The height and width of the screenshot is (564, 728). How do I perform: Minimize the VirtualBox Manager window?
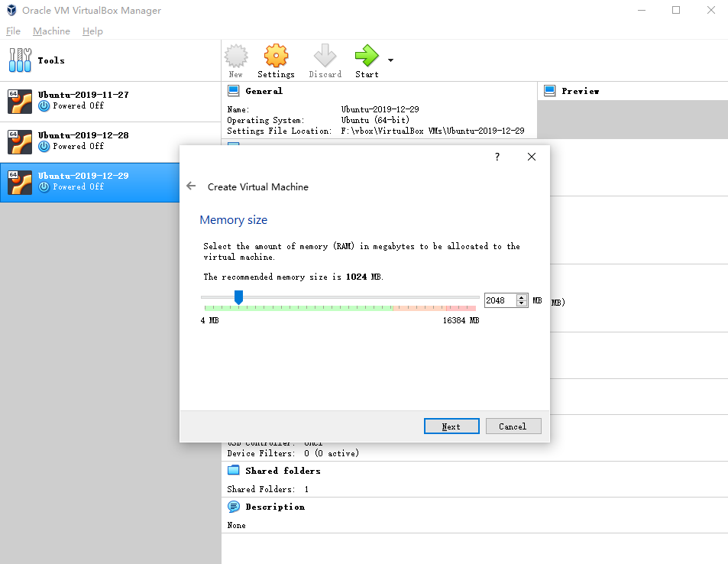click(x=642, y=10)
